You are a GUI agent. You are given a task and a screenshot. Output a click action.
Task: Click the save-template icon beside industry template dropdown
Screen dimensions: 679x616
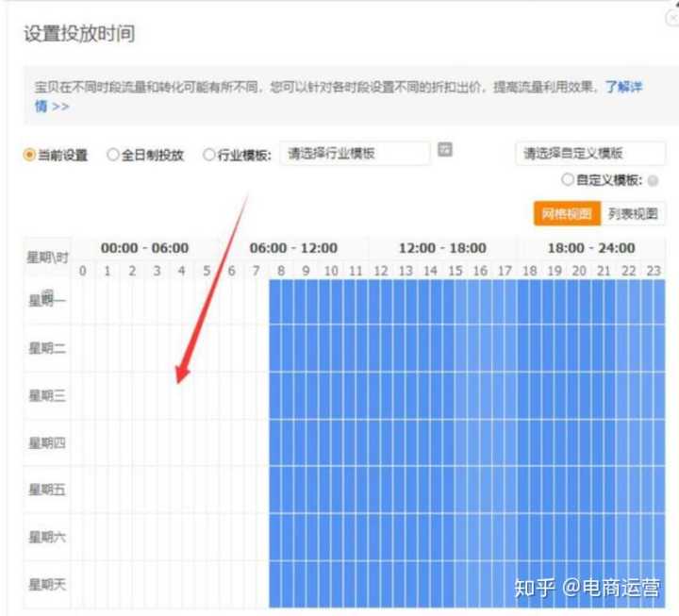coord(446,150)
